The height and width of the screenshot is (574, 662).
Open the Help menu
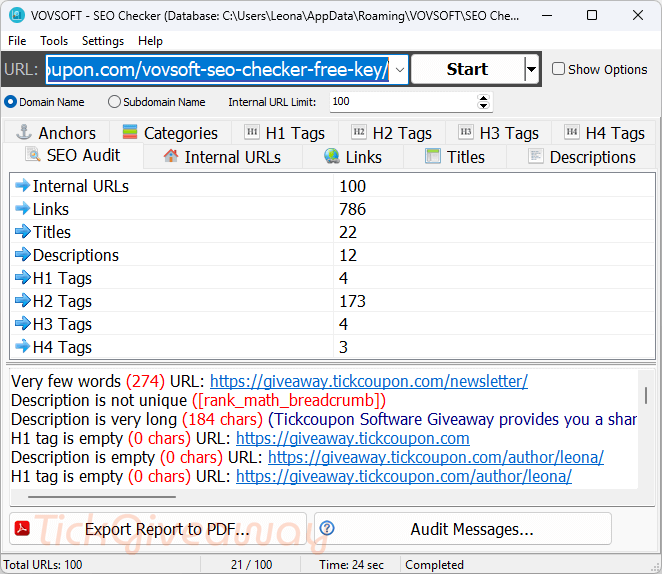150,41
